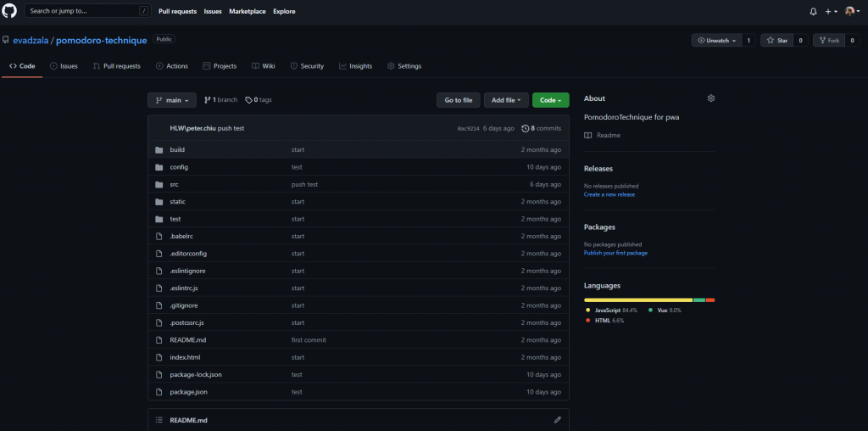
Task: Click the branch icon next to 1 branch
Action: coord(208,100)
